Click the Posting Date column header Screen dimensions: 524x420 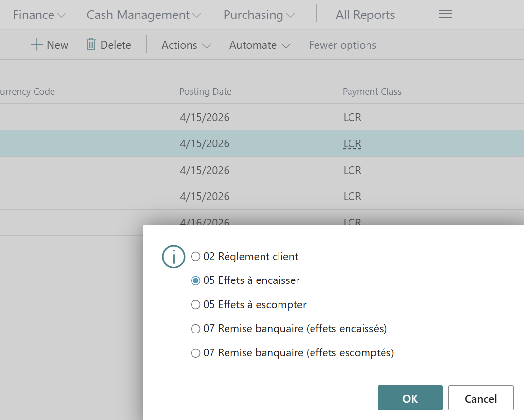205,92
